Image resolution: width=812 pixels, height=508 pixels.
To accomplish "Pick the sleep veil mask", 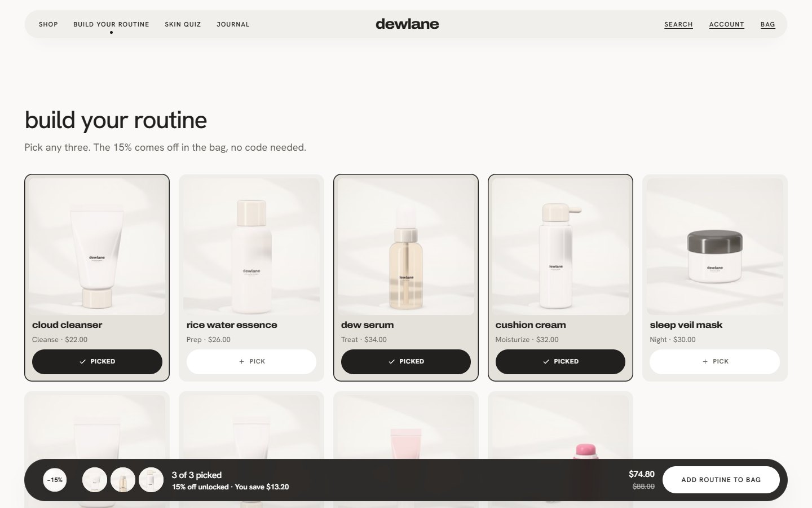I will click(x=714, y=361).
